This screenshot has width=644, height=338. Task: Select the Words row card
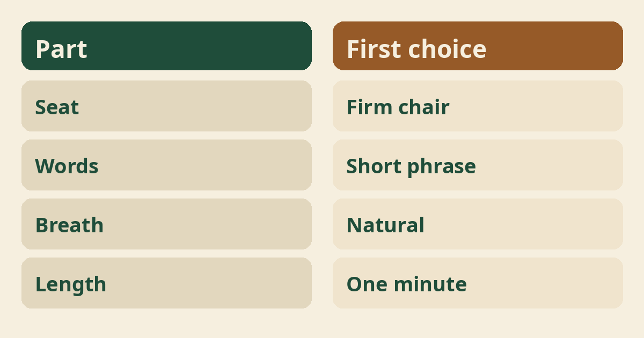[x=166, y=165]
